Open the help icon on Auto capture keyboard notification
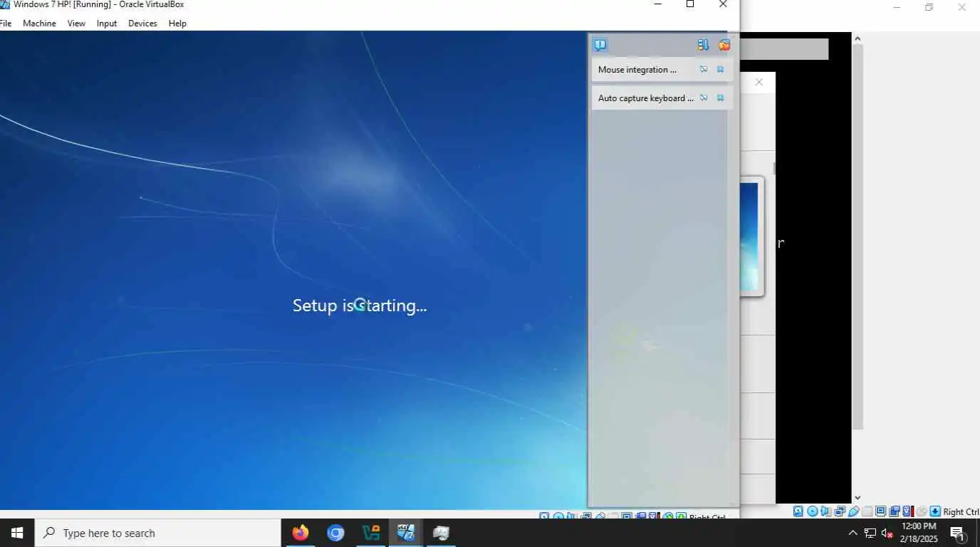The height and width of the screenshot is (547, 980). (704, 98)
